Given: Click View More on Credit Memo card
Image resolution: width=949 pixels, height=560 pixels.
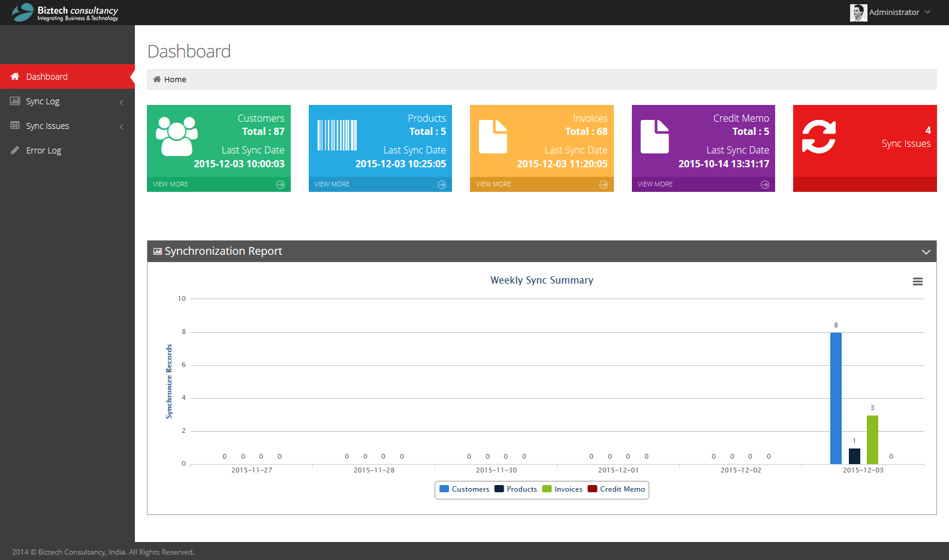Looking at the screenshot, I should click(x=655, y=184).
